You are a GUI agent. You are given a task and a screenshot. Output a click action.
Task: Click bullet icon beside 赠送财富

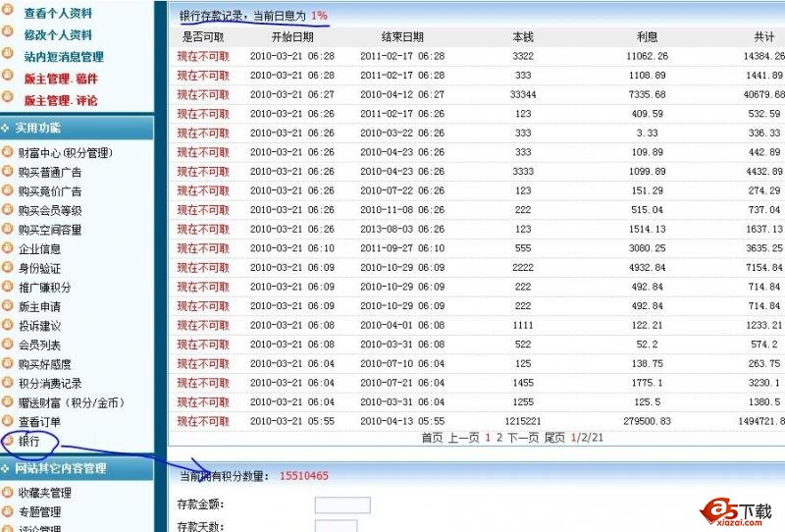pyautogui.click(x=8, y=400)
